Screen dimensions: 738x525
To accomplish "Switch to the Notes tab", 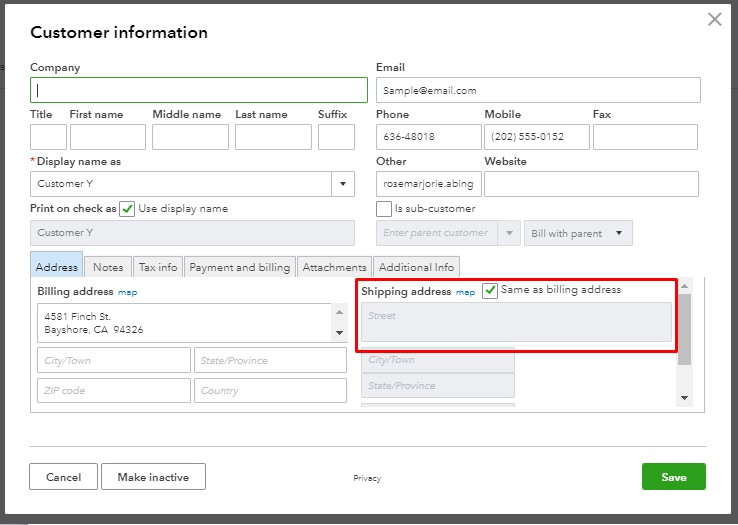I will pos(108,267).
